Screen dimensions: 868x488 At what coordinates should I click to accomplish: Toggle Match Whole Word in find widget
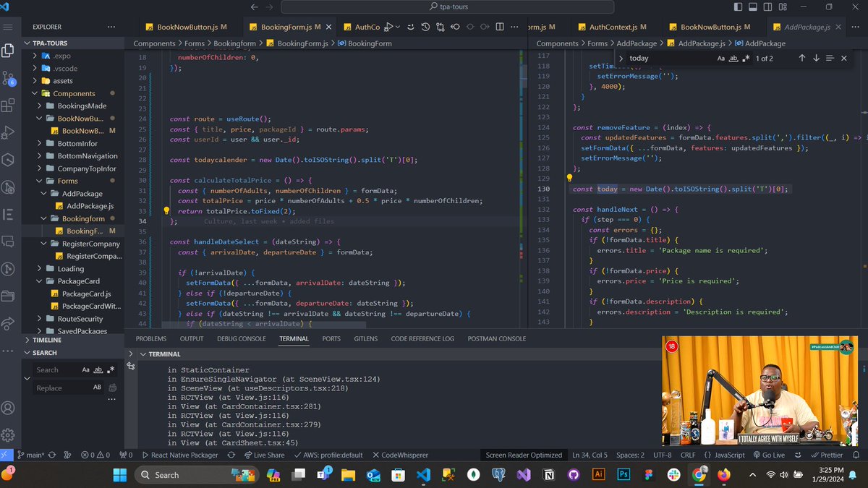point(733,58)
